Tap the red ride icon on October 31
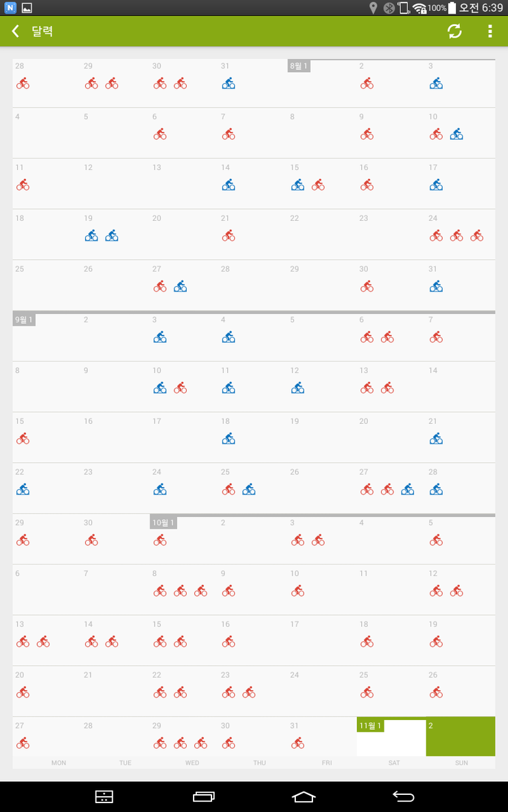 click(x=297, y=743)
